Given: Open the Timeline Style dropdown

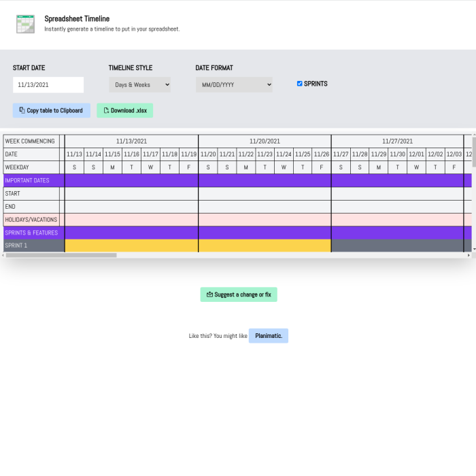Looking at the screenshot, I should [139, 85].
